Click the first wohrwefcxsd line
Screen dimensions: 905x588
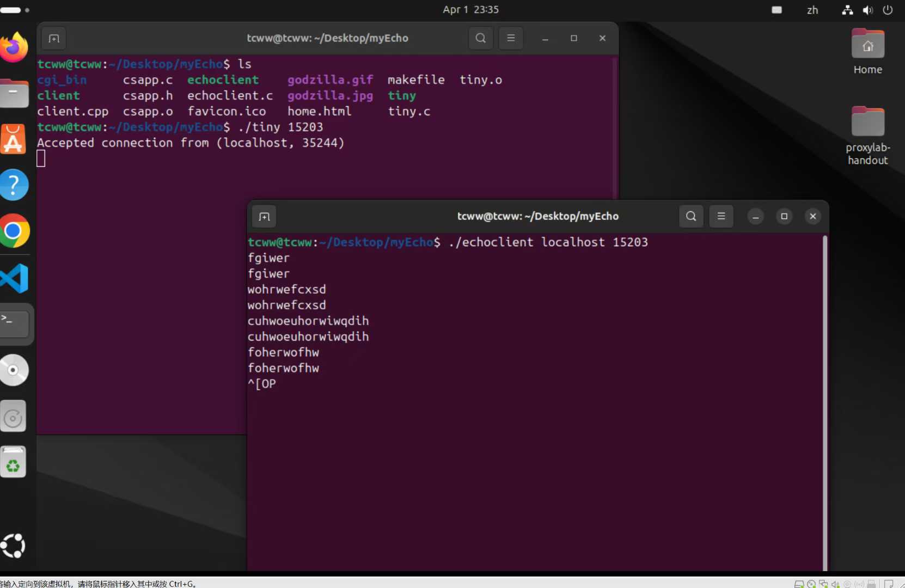(x=287, y=290)
